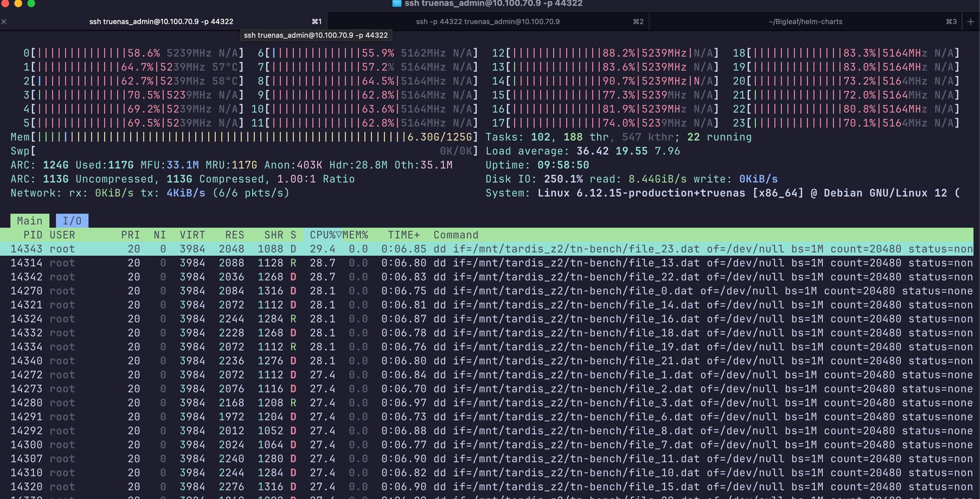The image size is (980, 499).
Task: Click the yellow minimize window button
Action: pos(18,4)
